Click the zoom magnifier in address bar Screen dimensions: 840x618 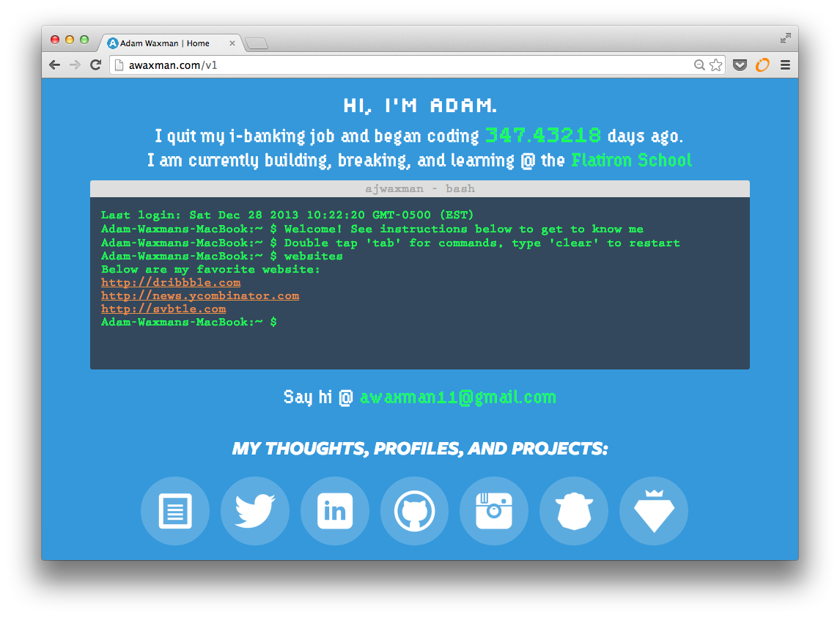pos(699,65)
